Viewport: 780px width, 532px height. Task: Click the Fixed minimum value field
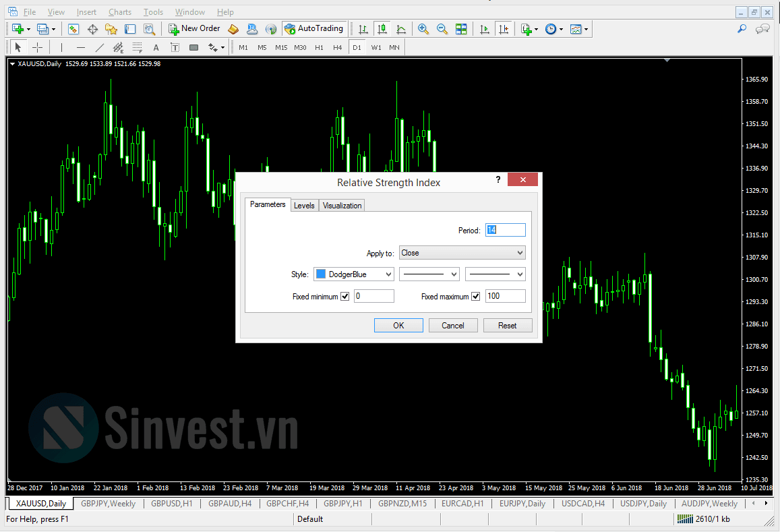[x=374, y=296]
